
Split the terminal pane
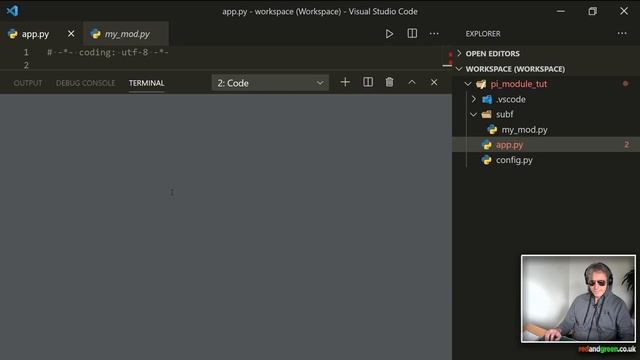tap(368, 82)
